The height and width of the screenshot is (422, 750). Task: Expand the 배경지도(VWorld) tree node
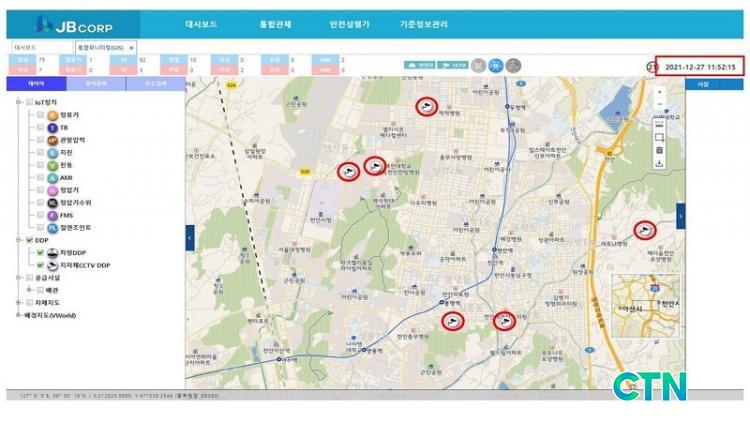17,314
